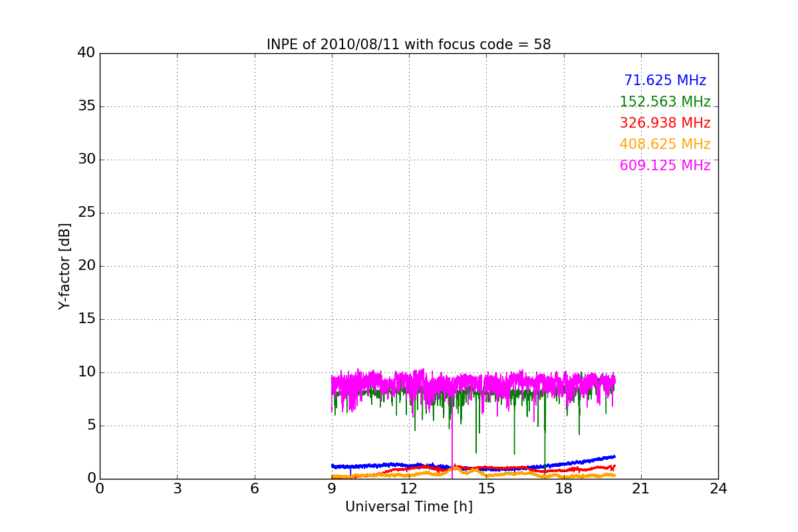The image size is (798, 532).
Task: Click the y-axis tick value 10
Action: tap(86, 372)
